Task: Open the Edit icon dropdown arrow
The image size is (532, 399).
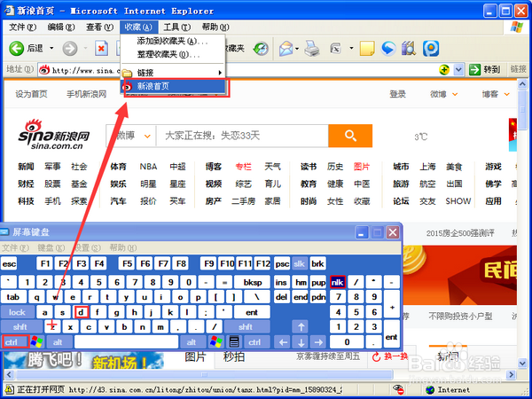Action: point(351,49)
